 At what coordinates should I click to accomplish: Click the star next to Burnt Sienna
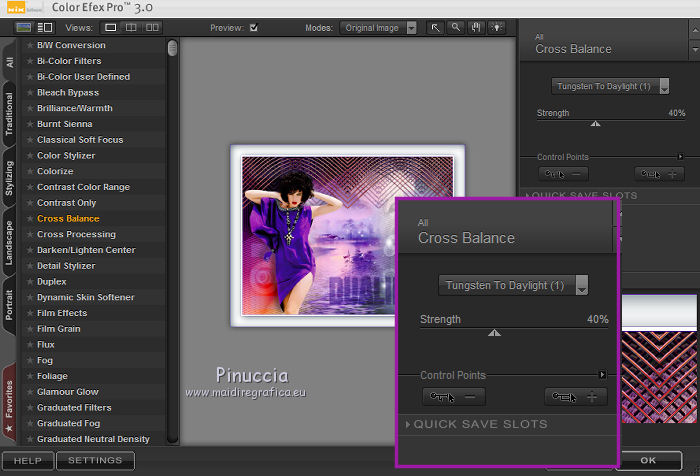point(29,124)
